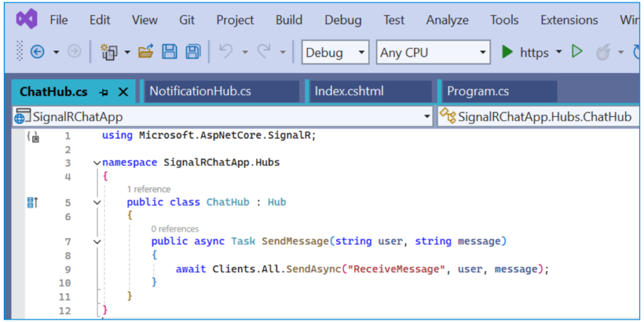Close the ChatHub.cs tab
This screenshot has height=322, width=644.
pyautogui.click(x=123, y=92)
